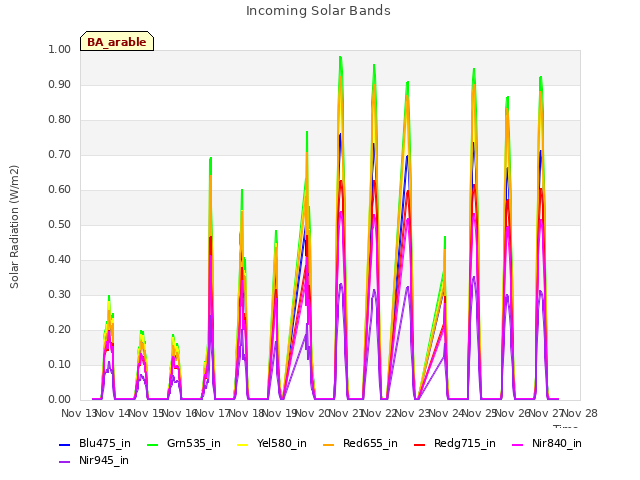Image resolution: width=640 pixels, height=480 pixels.
Task: Click the 1.00 y-axis tick label
Action: [x=60, y=49]
